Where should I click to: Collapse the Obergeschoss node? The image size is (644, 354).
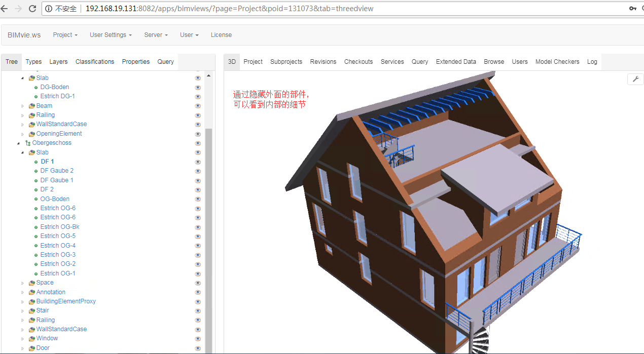[18, 143]
